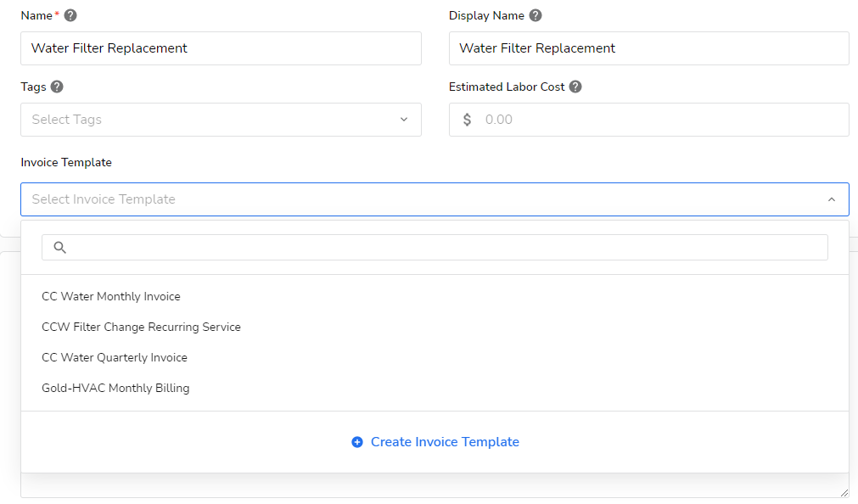Viewport: 858px width, 504px height.
Task: Collapse the Invoice Template dropdown chevron
Action: [832, 199]
